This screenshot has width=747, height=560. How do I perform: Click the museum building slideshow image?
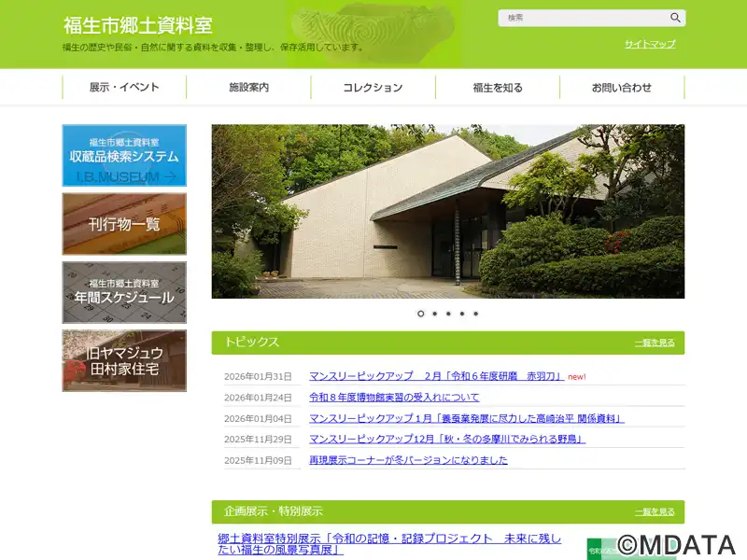pyautogui.click(x=448, y=212)
